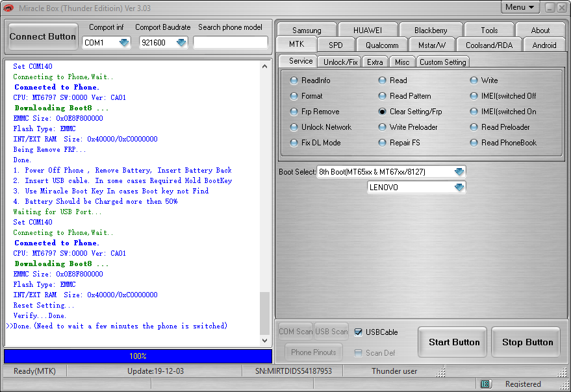Open the Unlock/Fix sub-tab
The image size is (571, 392).
[x=340, y=62]
